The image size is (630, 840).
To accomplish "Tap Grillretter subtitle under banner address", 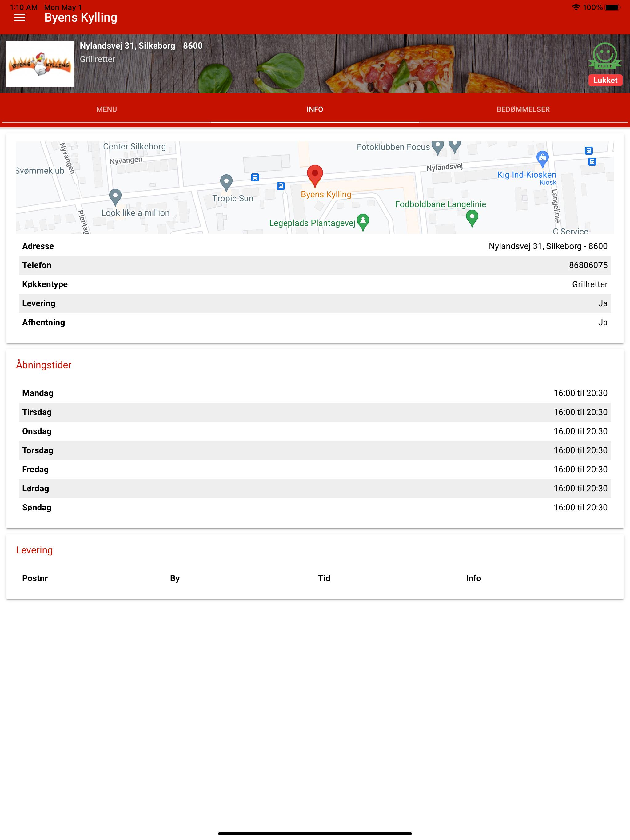I will tap(97, 59).
